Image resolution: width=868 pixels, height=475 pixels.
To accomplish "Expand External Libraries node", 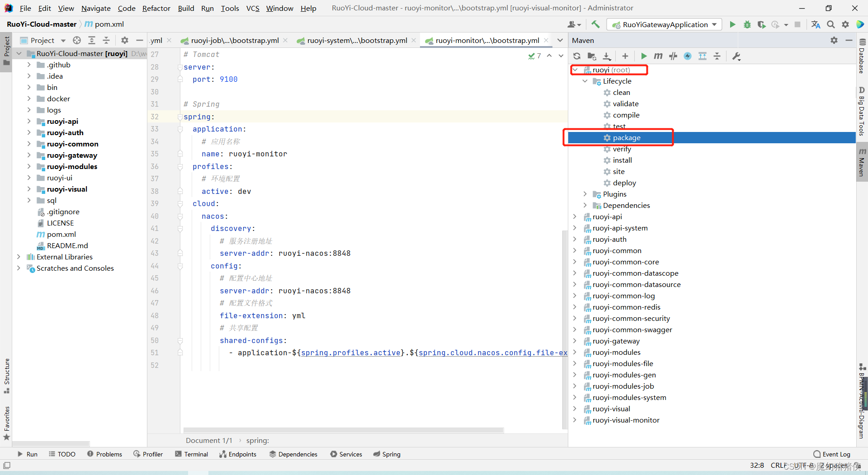I will point(19,257).
